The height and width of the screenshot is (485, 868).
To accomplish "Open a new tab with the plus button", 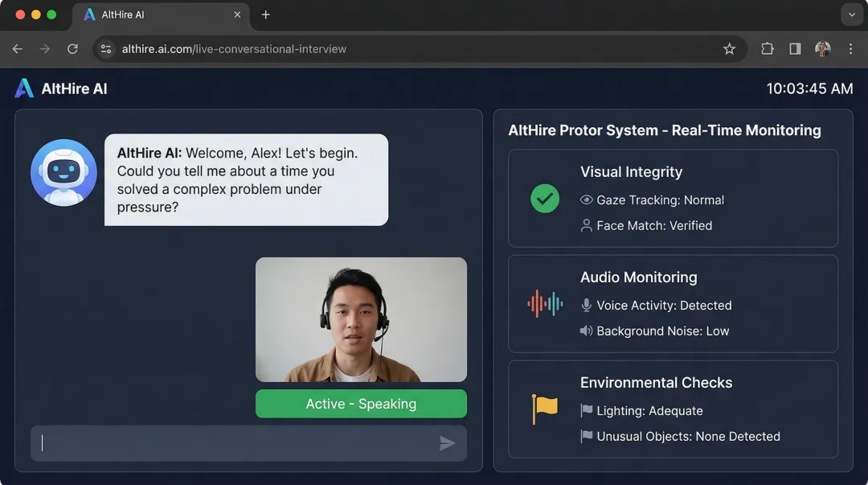I will [265, 14].
